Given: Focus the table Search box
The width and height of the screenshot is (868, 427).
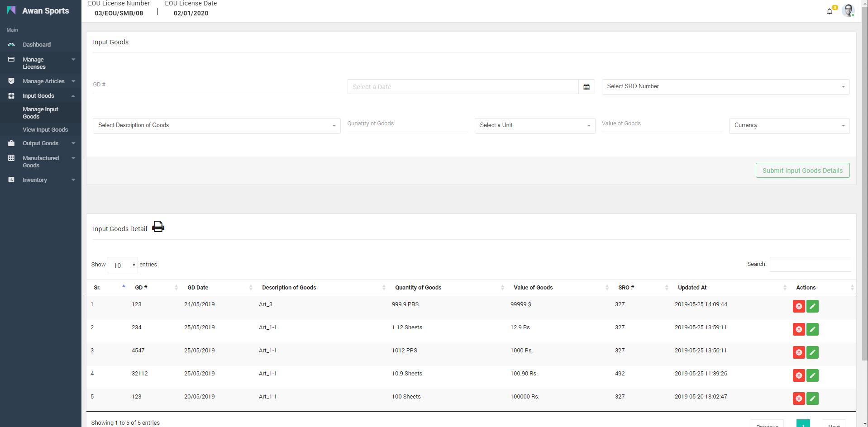Looking at the screenshot, I should coord(810,264).
